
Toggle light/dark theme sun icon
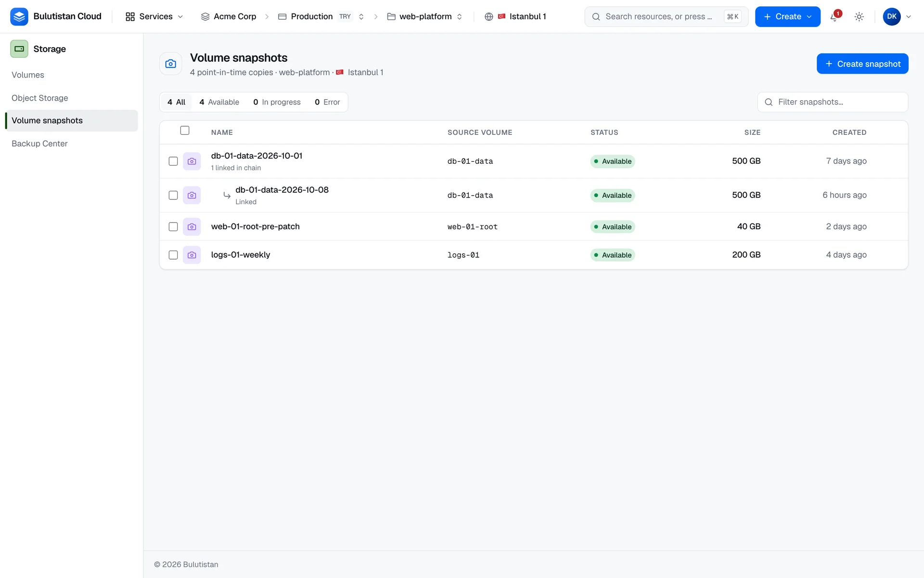[859, 17]
